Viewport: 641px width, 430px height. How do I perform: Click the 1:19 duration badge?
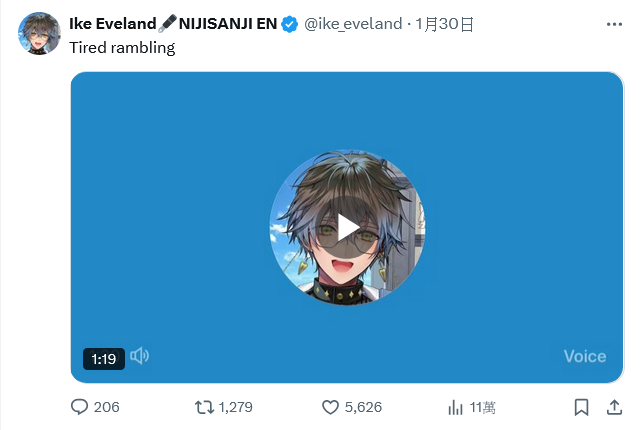[104, 359]
